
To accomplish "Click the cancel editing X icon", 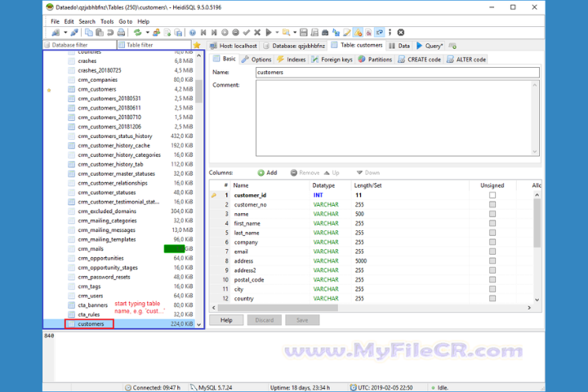I will (x=257, y=33).
